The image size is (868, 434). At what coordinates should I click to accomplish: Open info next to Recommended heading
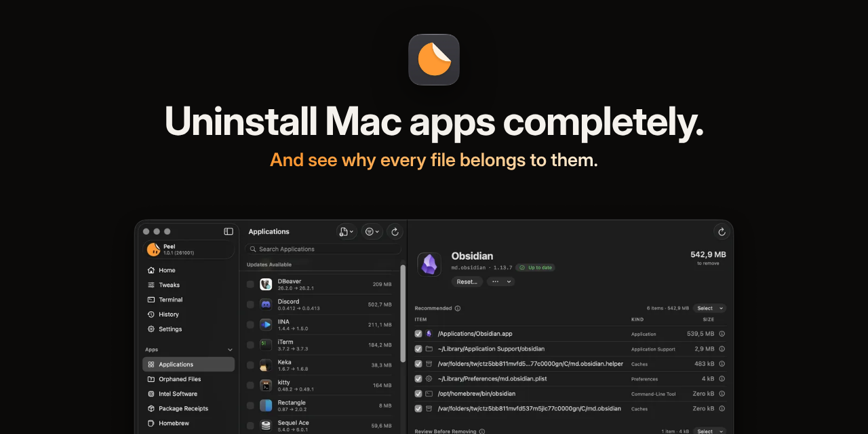[458, 309]
